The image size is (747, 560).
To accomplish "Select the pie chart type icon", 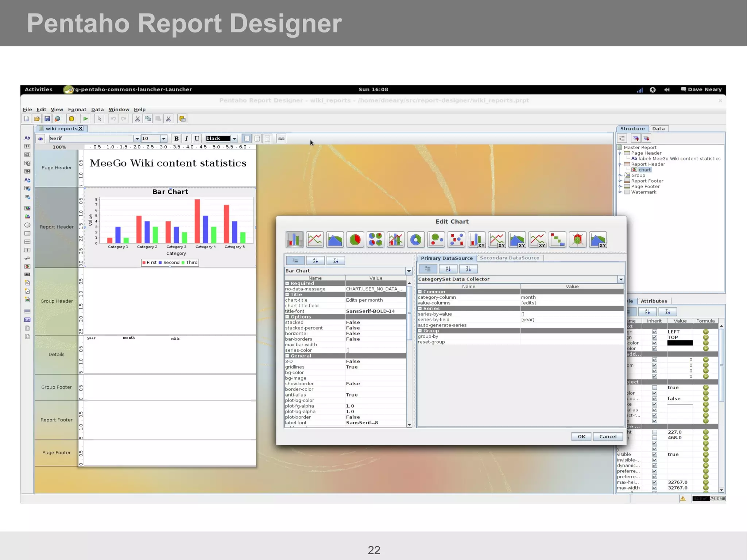I will [x=355, y=240].
